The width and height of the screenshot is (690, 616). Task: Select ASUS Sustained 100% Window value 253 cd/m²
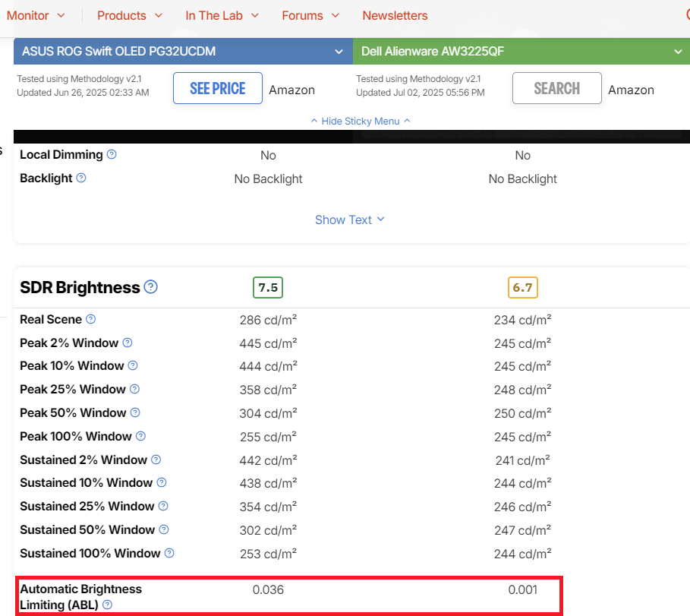tap(268, 554)
